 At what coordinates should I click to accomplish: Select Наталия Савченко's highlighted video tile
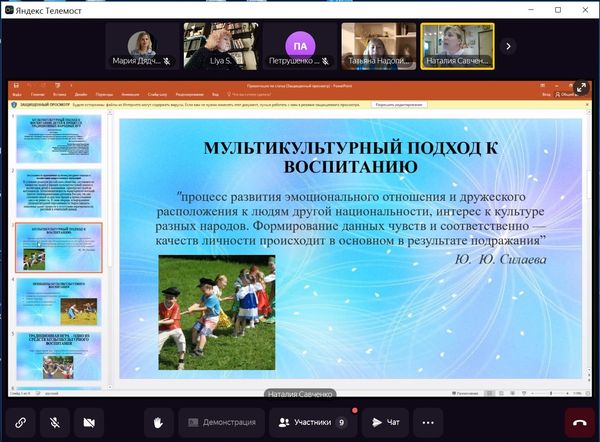(x=457, y=45)
